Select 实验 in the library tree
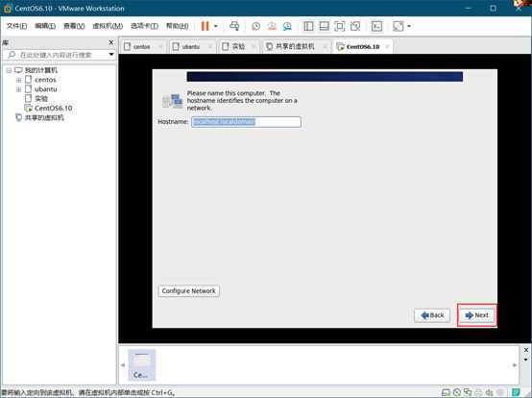The image size is (532, 398). click(x=41, y=99)
